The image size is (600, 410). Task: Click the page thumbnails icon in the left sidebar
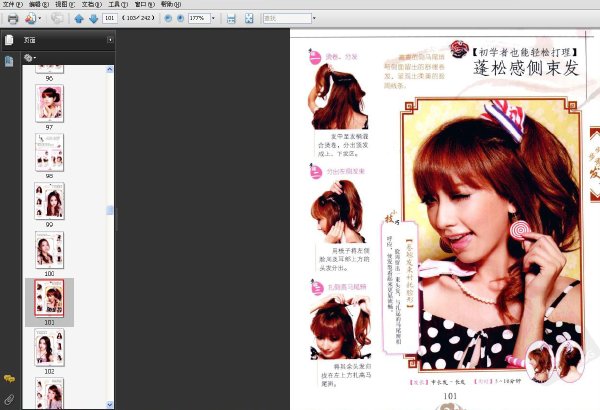click(9, 61)
